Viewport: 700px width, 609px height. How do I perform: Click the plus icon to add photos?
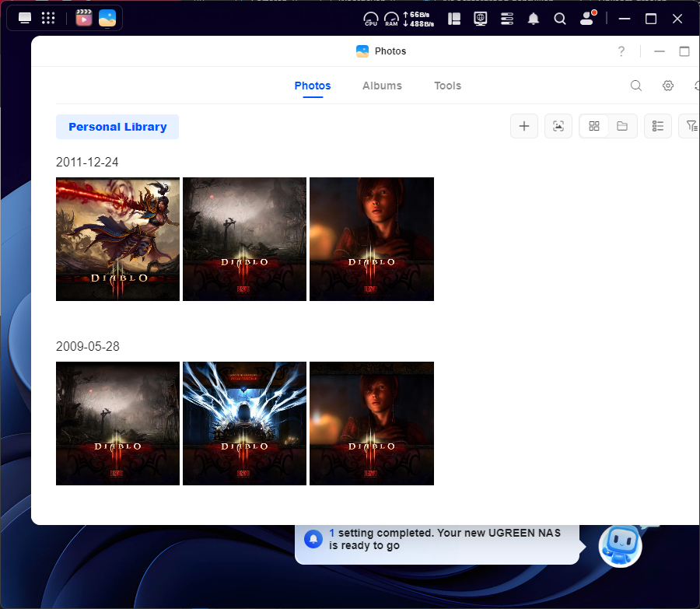click(524, 126)
